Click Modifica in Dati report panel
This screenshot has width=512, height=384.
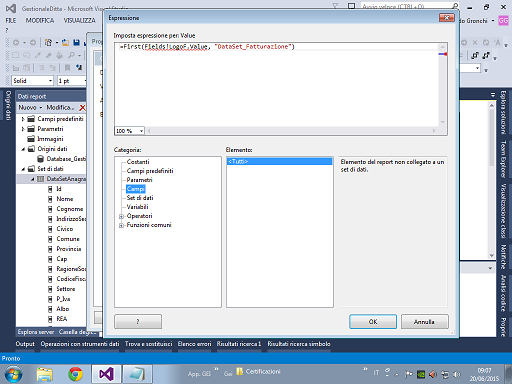coord(59,107)
